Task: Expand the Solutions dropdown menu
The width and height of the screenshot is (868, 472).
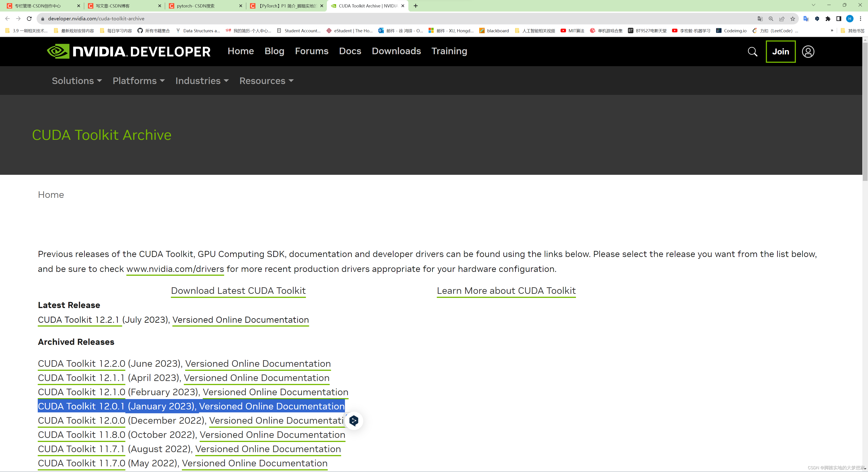Action: pos(77,81)
